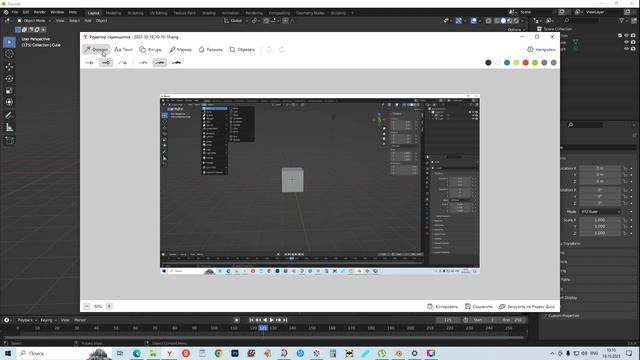The height and width of the screenshot is (360, 640).
Task: Select Blender's Transform tool
Action: 9,102
